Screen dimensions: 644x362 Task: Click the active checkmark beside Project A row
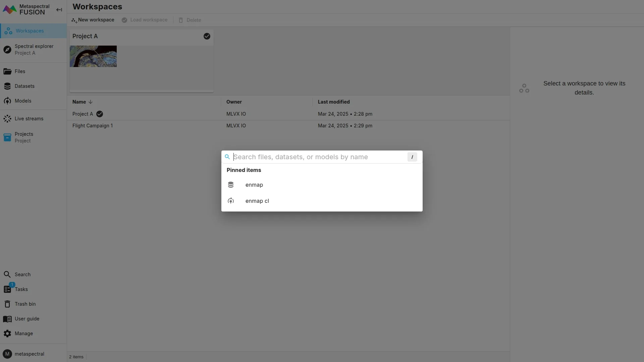tap(100, 114)
